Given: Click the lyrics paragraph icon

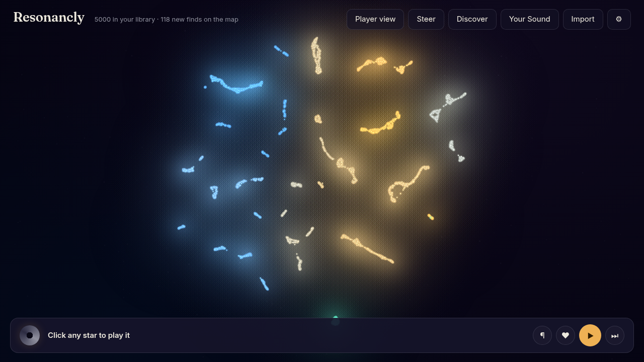Looking at the screenshot, I should pyautogui.click(x=542, y=335).
